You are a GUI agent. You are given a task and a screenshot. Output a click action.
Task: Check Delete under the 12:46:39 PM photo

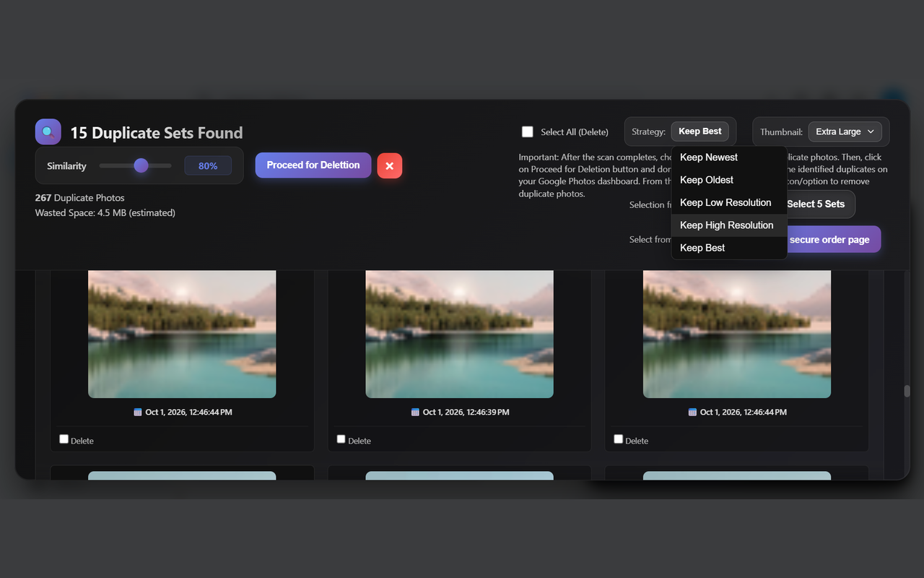341,439
